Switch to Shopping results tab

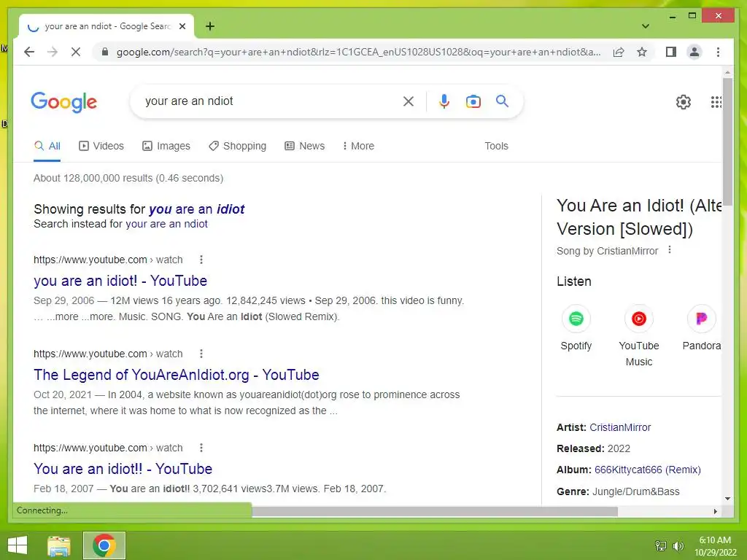(x=237, y=146)
